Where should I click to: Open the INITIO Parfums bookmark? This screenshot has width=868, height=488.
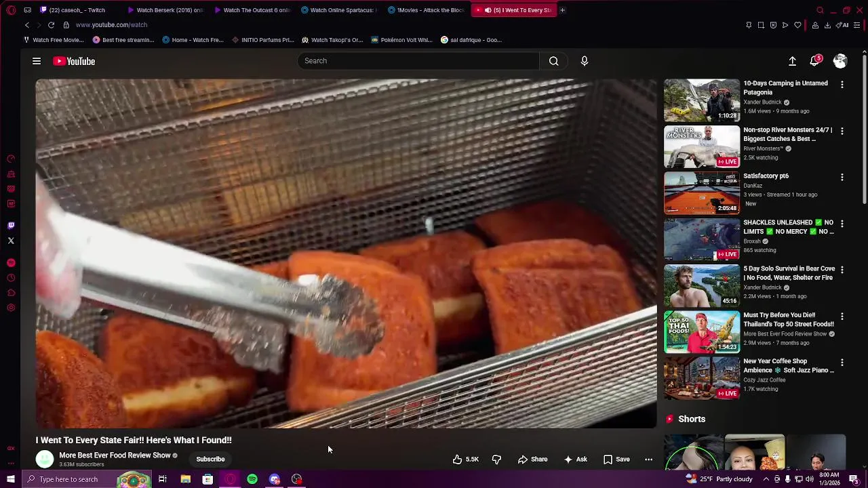coord(263,40)
